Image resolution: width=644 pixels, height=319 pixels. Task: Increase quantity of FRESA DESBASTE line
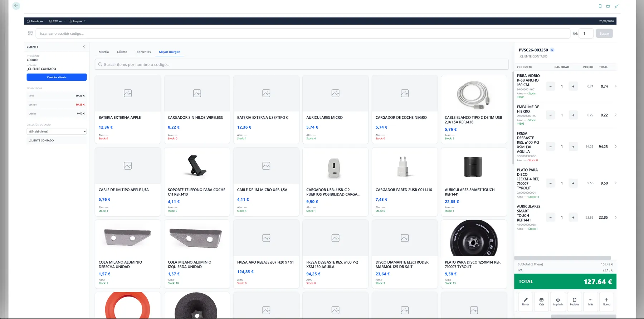point(573,146)
